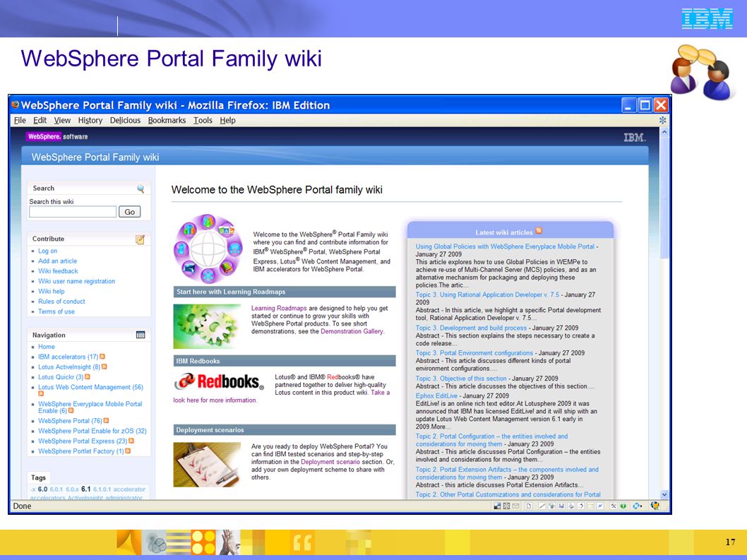Click the blue sync arrows status icon
This screenshot has height=560, width=747.
636,506
